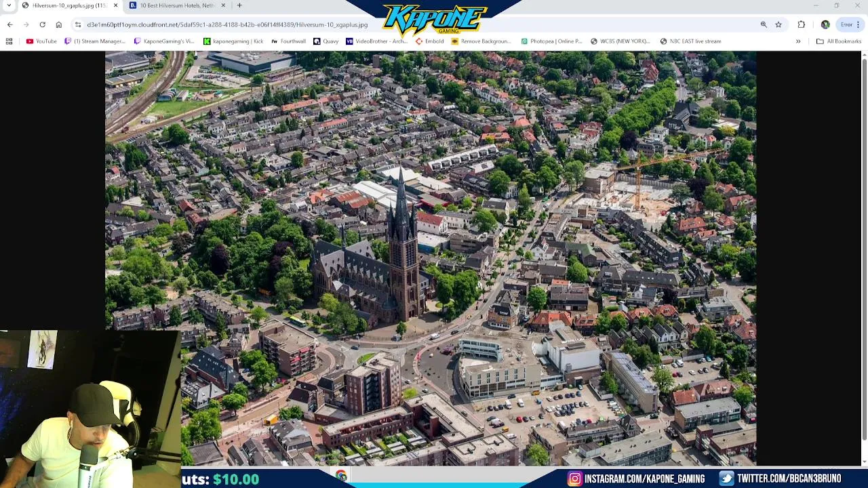The height and width of the screenshot is (488, 868).
Task: Open the Apps grid shortcut
Action: [x=9, y=41]
